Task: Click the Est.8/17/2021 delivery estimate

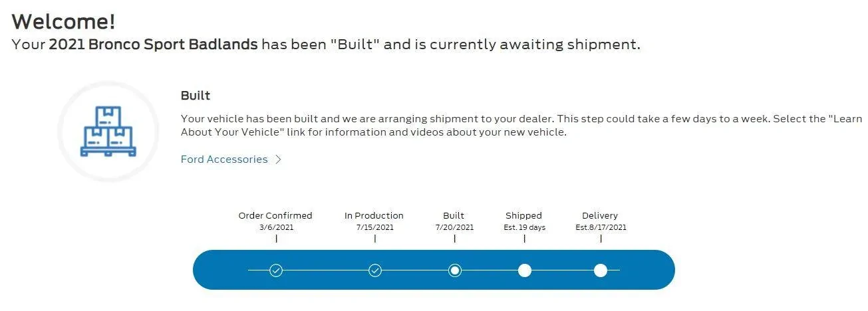Action: tap(601, 227)
